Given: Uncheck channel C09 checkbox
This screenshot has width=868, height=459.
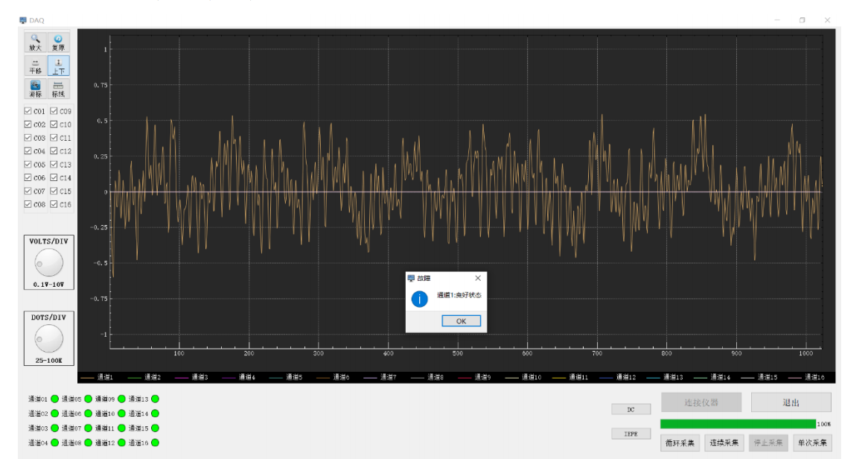Looking at the screenshot, I should tap(54, 111).
